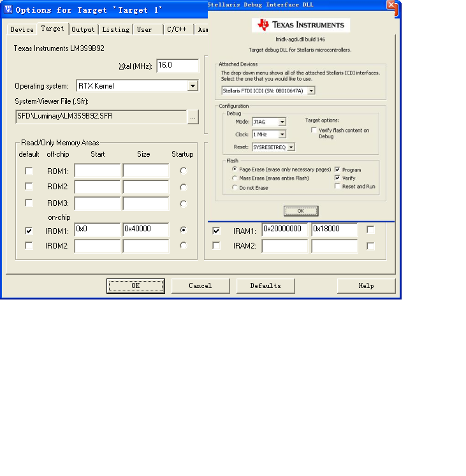Click the lmidk-agdi.dll build 146 text
Viewport: 466px width, 476px height.
(300, 40)
